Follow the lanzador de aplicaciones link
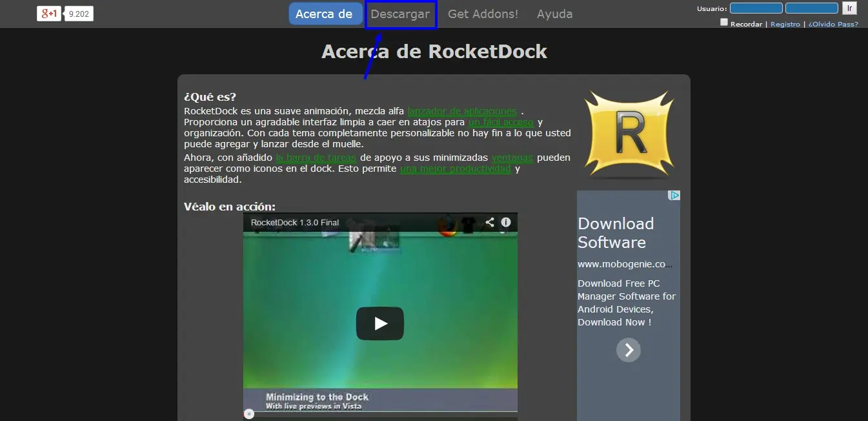The width and height of the screenshot is (868, 421). tap(462, 111)
